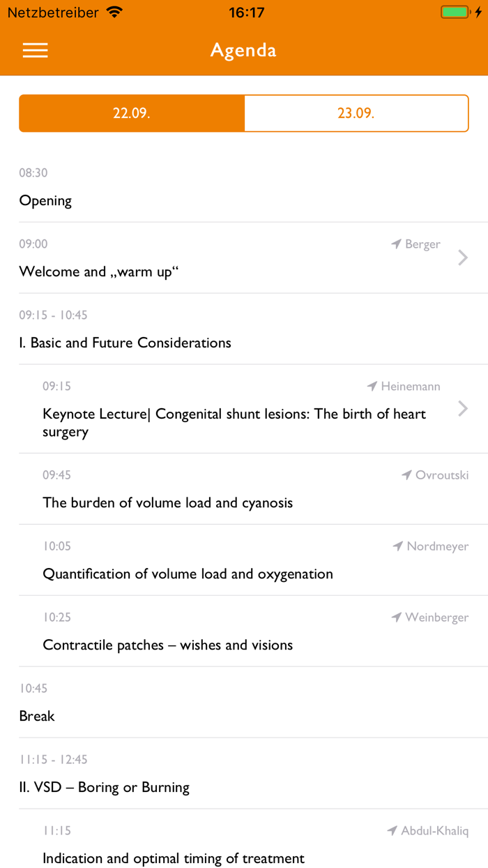Tap section II. VSD – Boring or Burning
The width and height of the screenshot is (488, 868).
click(105, 788)
